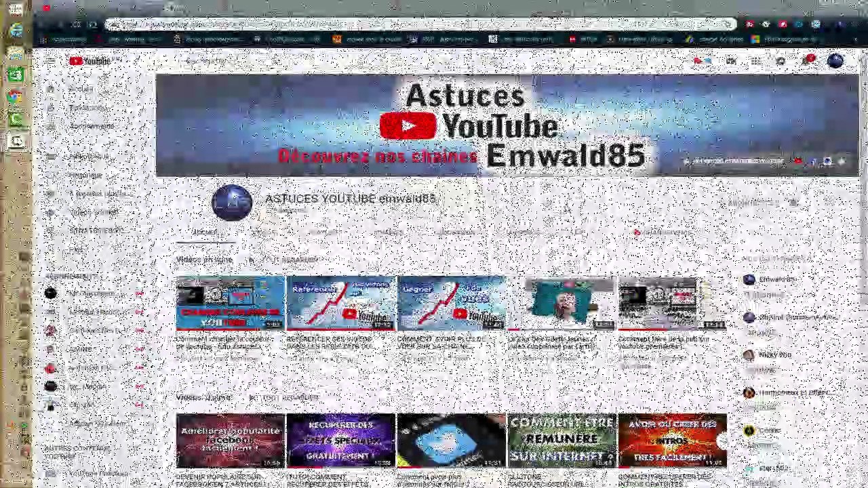Viewport: 868px width, 488px height.
Task: Open the Améliorer popularité Facebook thumbnail
Action: coord(230,441)
